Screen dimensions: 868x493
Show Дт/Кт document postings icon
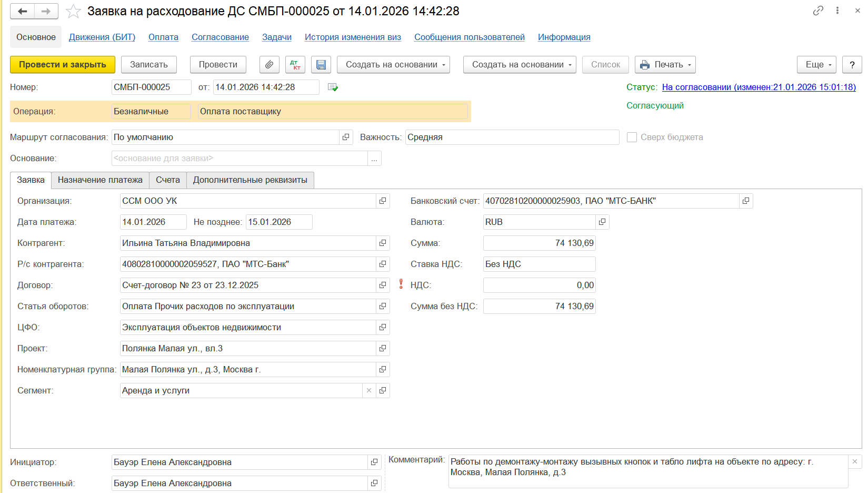(295, 65)
